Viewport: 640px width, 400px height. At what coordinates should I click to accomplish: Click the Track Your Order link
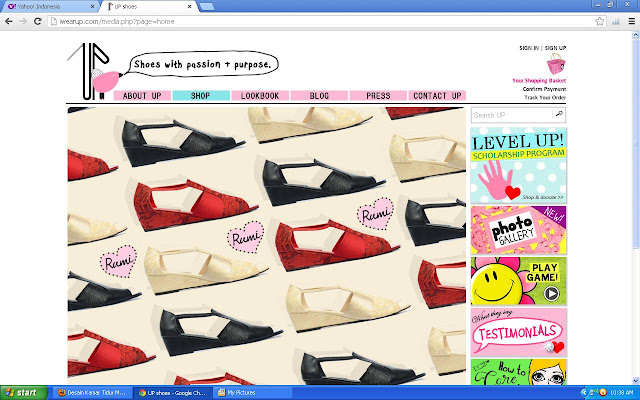545,98
